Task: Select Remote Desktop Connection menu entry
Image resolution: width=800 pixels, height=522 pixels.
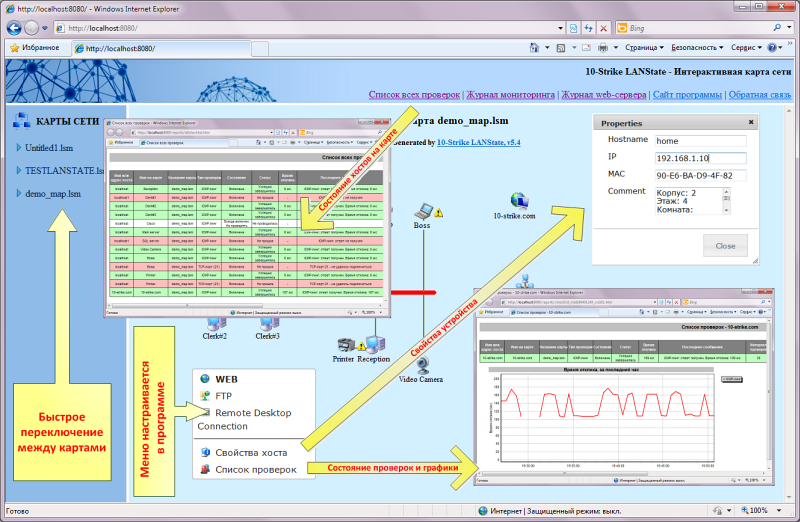Action: pyautogui.click(x=245, y=419)
